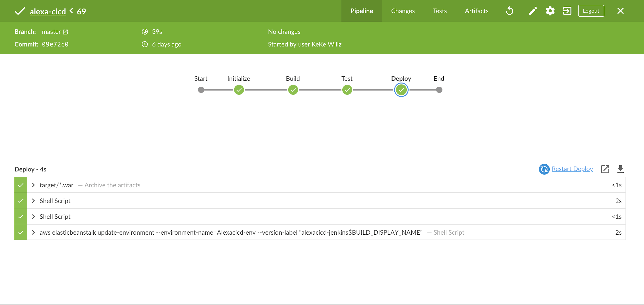The height and width of the screenshot is (305, 644).
Task: Click the rerun pipeline icon
Action: (x=509, y=11)
